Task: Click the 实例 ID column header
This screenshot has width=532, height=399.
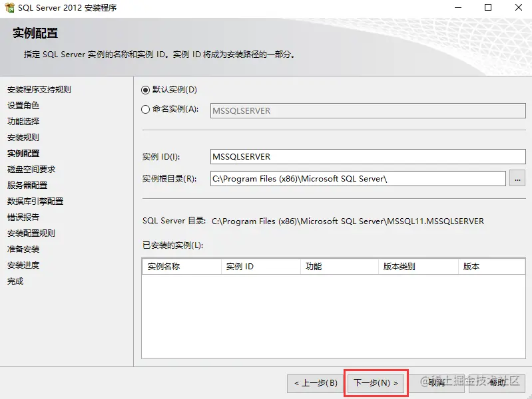Action: [261, 267]
